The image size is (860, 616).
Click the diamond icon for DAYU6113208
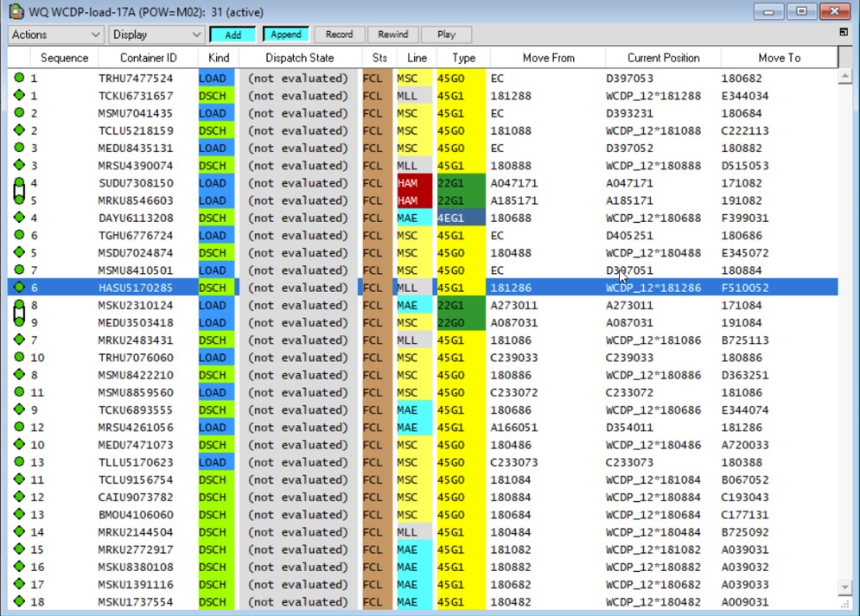point(19,218)
